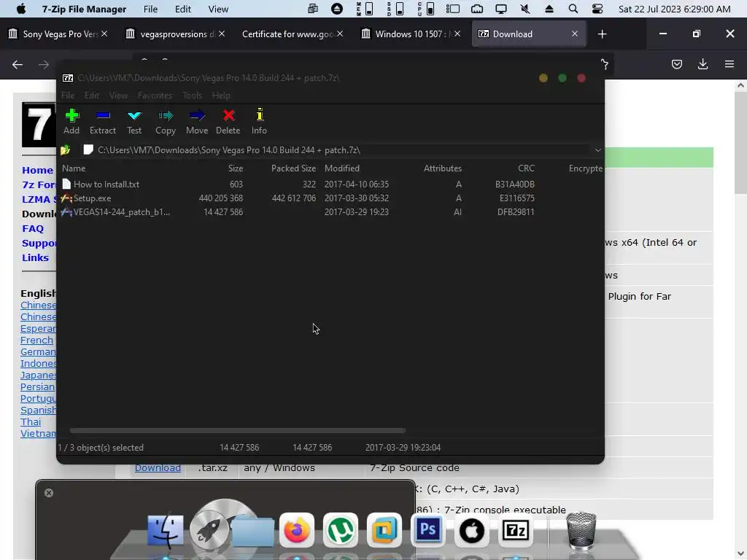This screenshot has height=560, width=747.
Task: Open the 7-Zip address path dropdown
Action: [597, 150]
